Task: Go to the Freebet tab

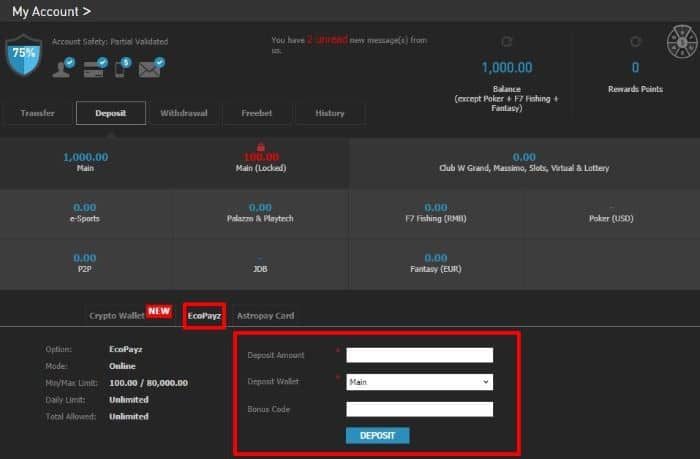Action: [x=257, y=113]
